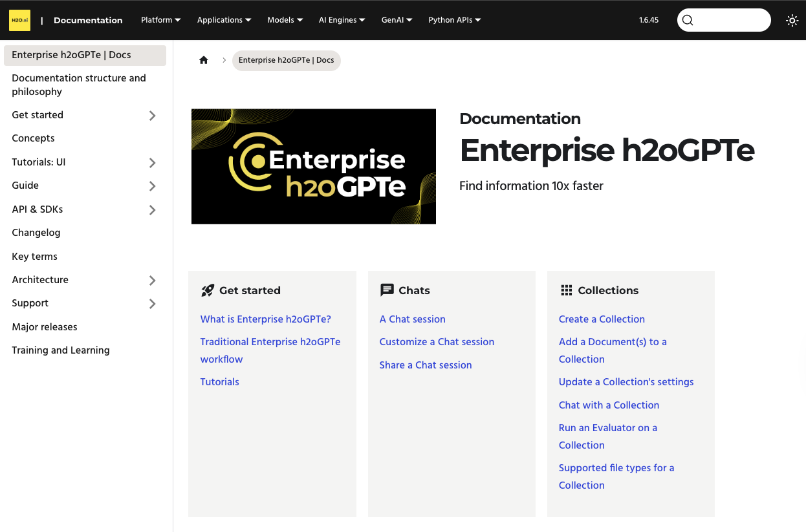Click the Enterprise h2oGPTe | Docs breadcrumb
The image size is (806, 532).
(287, 60)
